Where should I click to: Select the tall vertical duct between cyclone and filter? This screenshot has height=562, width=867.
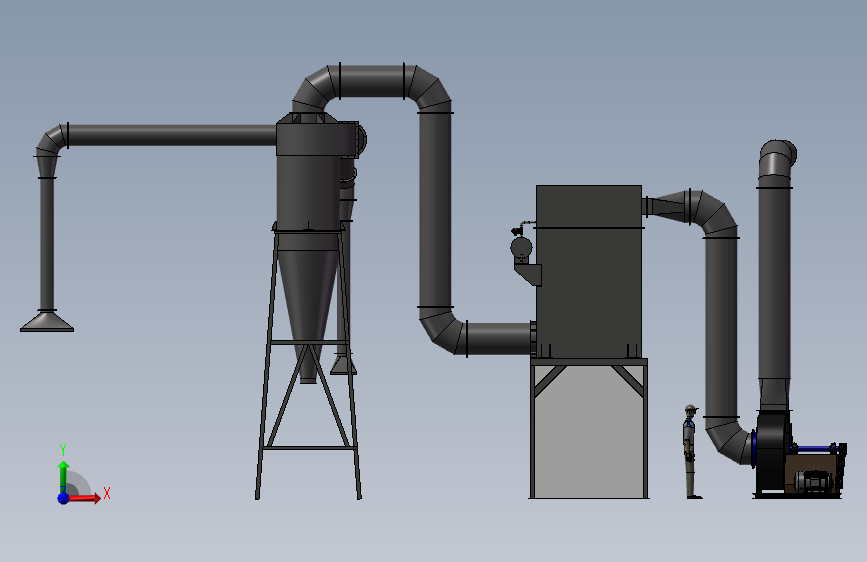point(435,210)
